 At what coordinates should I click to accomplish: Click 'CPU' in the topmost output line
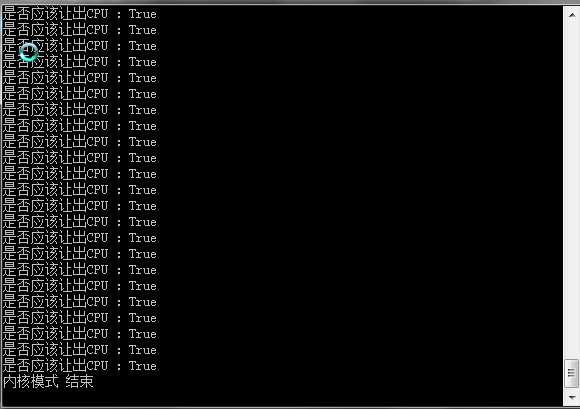97,14
